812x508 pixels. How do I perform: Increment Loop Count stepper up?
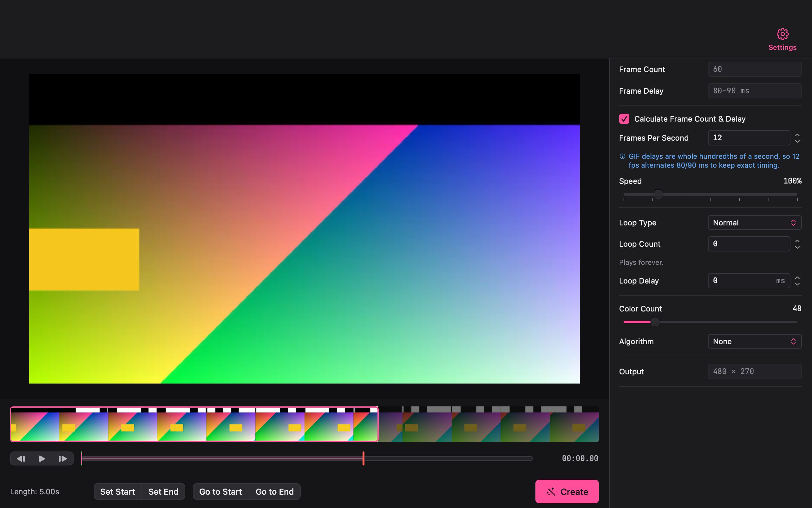(797, 241)
